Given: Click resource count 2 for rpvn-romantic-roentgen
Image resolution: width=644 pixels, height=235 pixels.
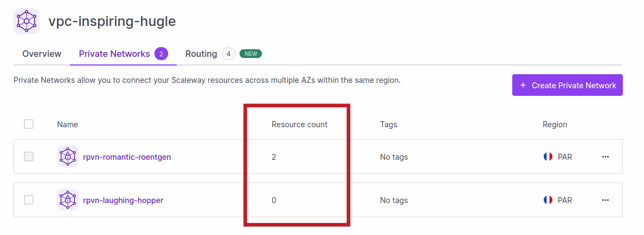Looking at the screenshot, I should click(x=274, y=156).
